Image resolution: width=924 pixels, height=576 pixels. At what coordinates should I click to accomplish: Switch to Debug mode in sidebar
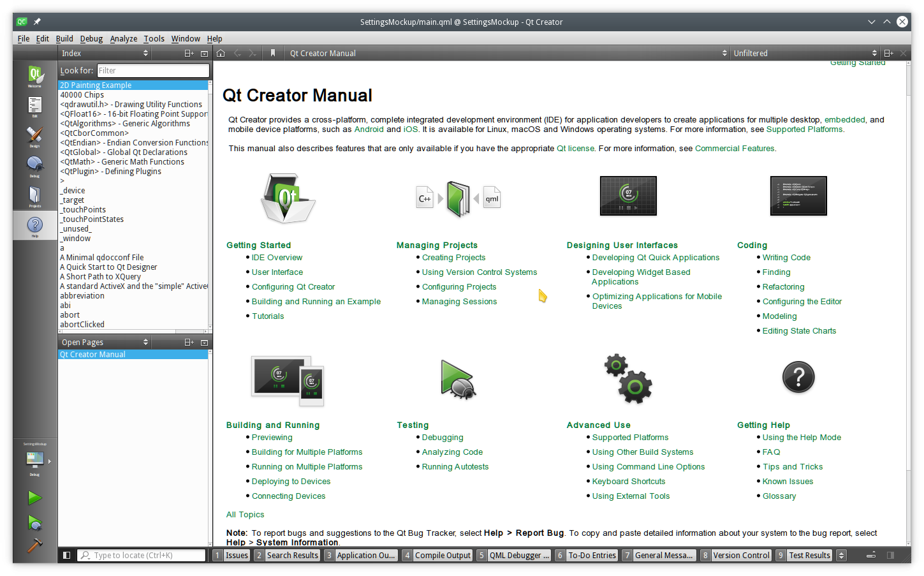pyautogui.click(x=35, y=166)
